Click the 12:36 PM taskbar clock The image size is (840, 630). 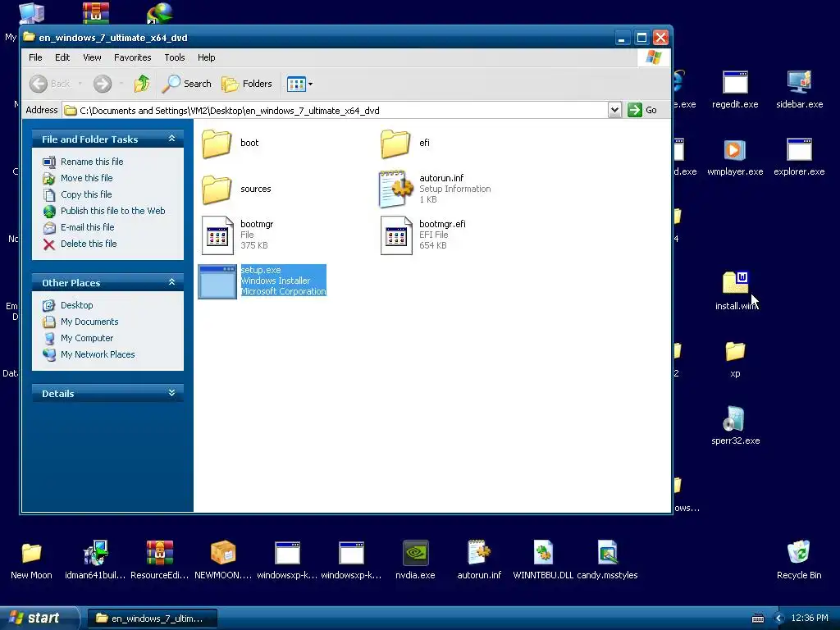[x=810, y=619]
